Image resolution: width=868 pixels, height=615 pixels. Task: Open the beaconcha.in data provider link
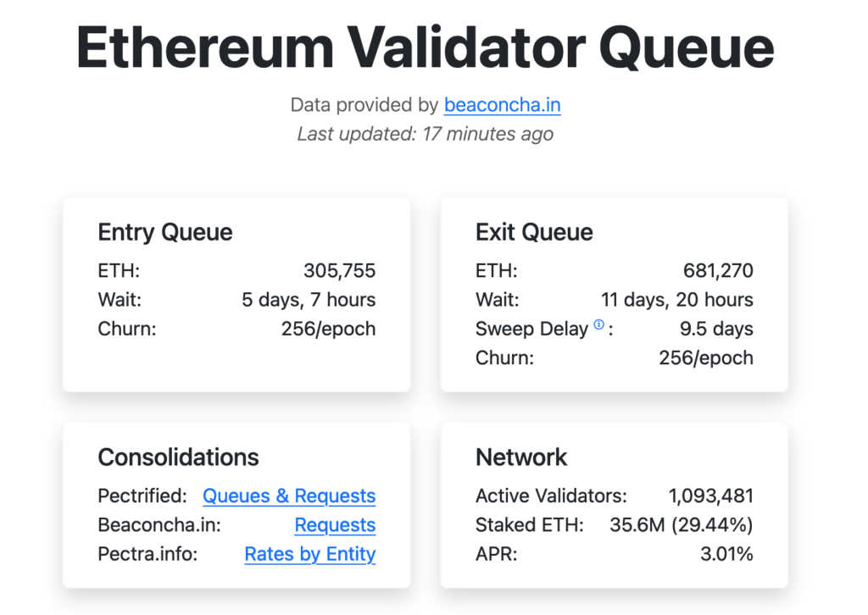point(502,105)
